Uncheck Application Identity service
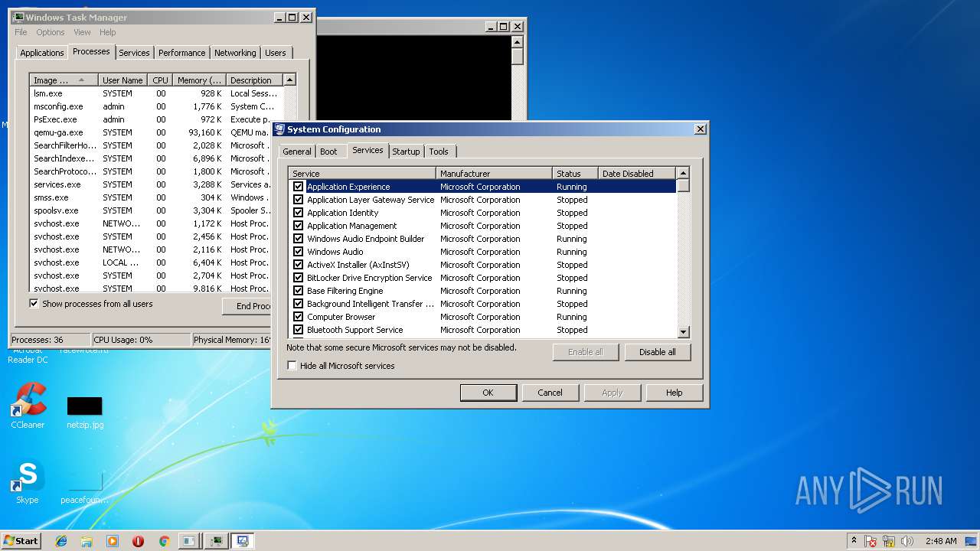980x551 pixels. [299, 213]
